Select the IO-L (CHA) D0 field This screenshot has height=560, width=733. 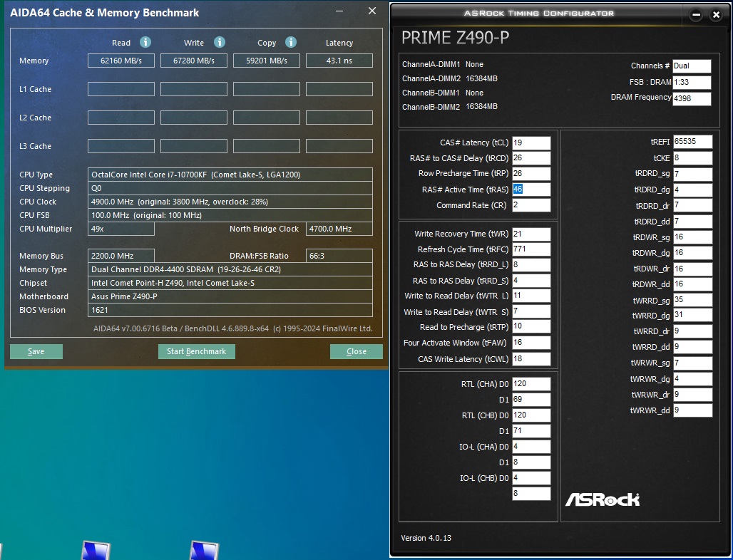coord(531,447)
